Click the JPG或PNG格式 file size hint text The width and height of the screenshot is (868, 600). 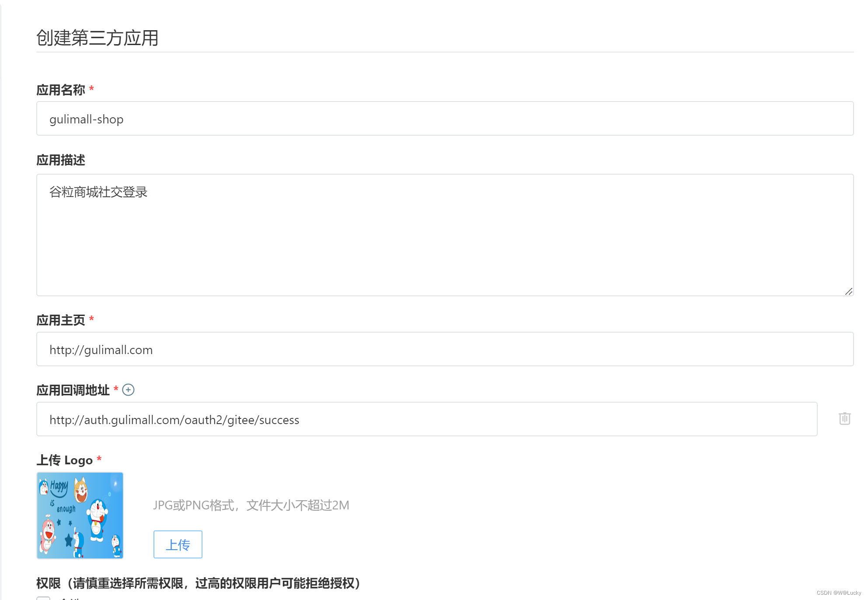point(251,505)
